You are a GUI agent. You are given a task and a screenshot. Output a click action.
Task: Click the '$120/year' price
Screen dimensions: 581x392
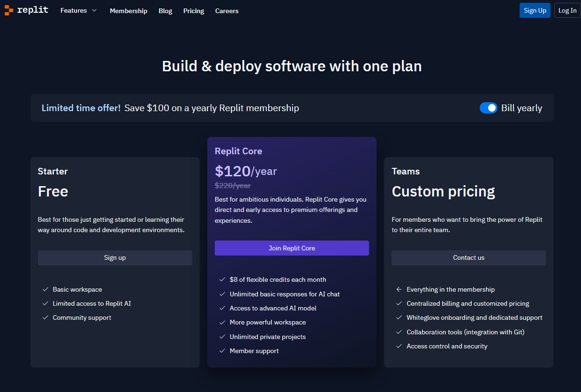pyautogui.click(x=246, y=171)
